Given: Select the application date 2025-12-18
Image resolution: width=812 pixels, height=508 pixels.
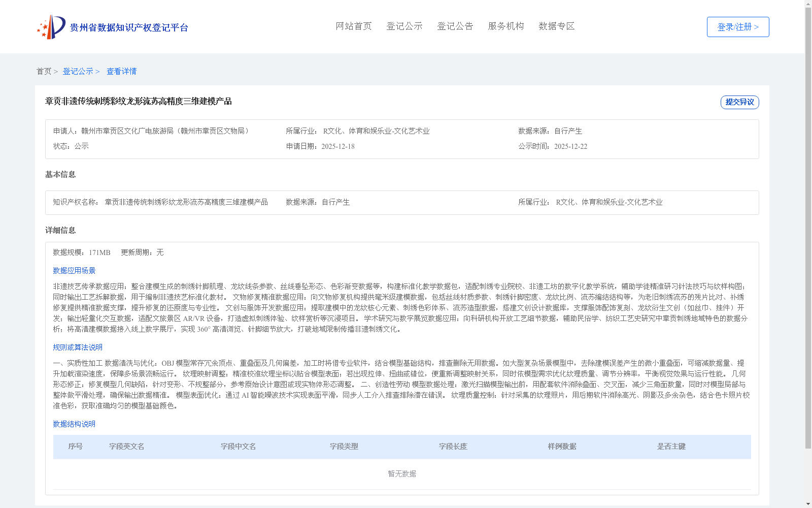Looking at the screenshot, I should coord(338,146).
